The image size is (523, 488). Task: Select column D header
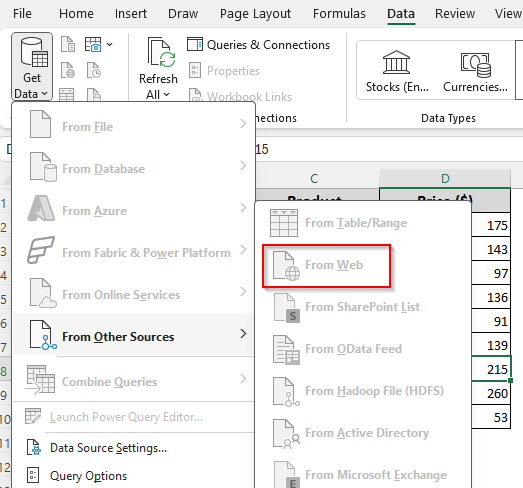pyautogui.click(x=445, y=178)
